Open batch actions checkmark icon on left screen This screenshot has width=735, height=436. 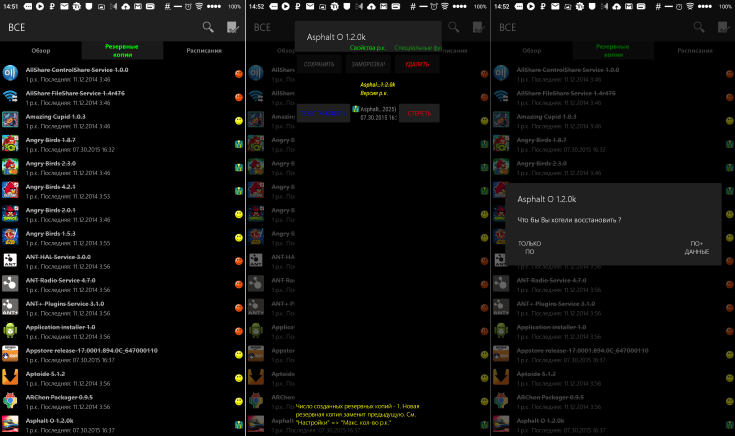coord(233,27)
